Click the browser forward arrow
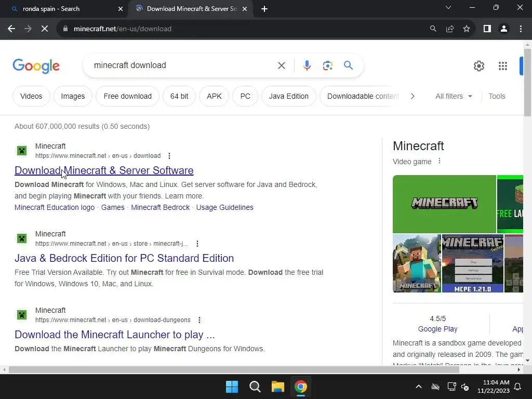Image resolution: width=532 pixels, height=399 pixels. tap(28, 29)
